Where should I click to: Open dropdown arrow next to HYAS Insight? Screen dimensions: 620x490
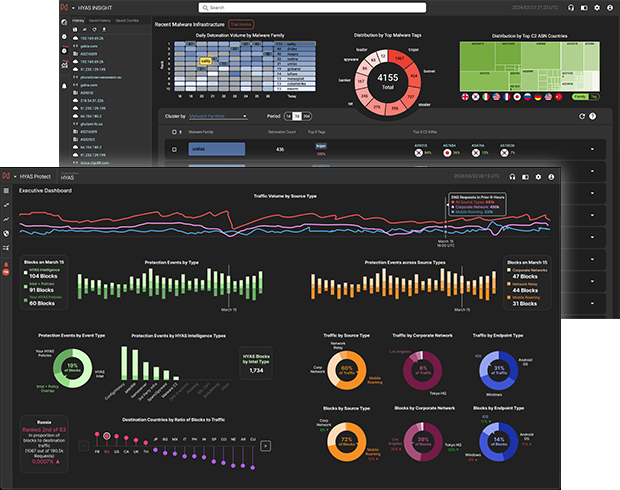73,8
